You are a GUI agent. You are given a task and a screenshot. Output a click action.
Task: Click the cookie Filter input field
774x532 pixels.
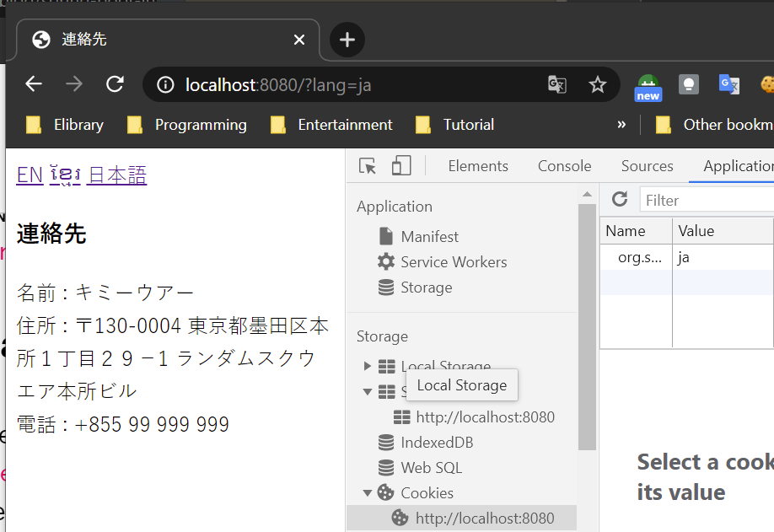click(707, 200)
